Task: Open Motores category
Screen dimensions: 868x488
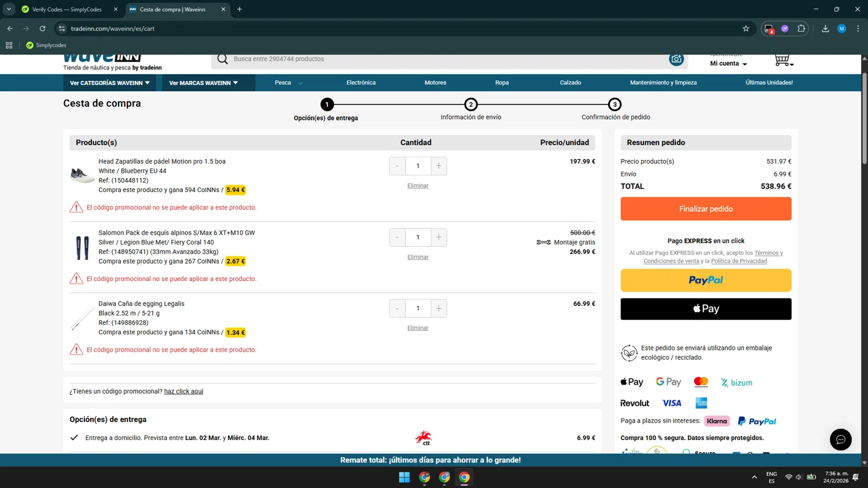Action: coord(435,83)
